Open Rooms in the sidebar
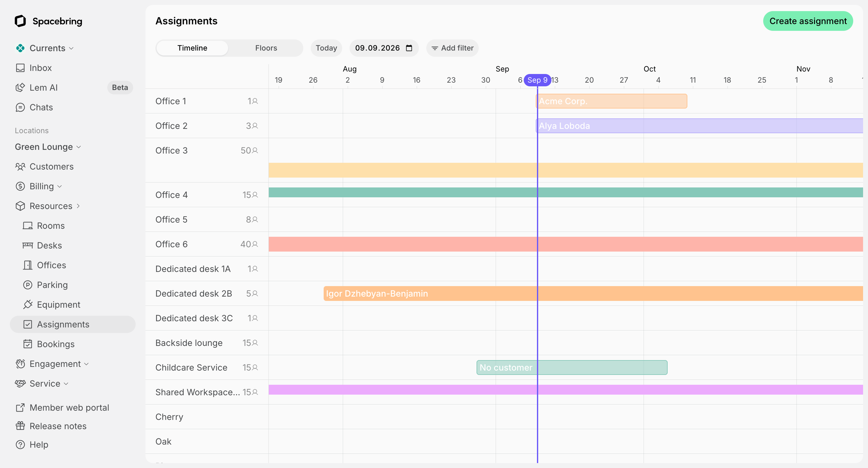The image size is (868, 468). tap(51, 226)
